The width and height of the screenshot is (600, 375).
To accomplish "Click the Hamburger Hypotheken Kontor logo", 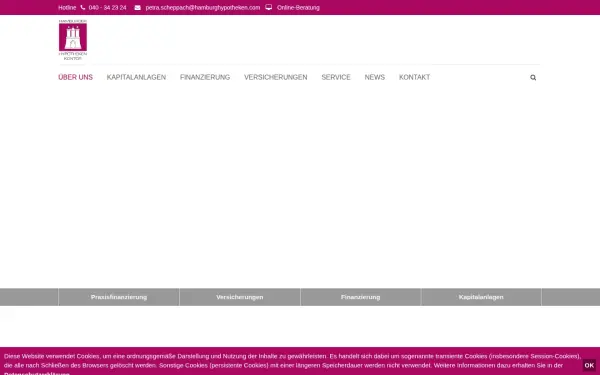I will [73, 40].
